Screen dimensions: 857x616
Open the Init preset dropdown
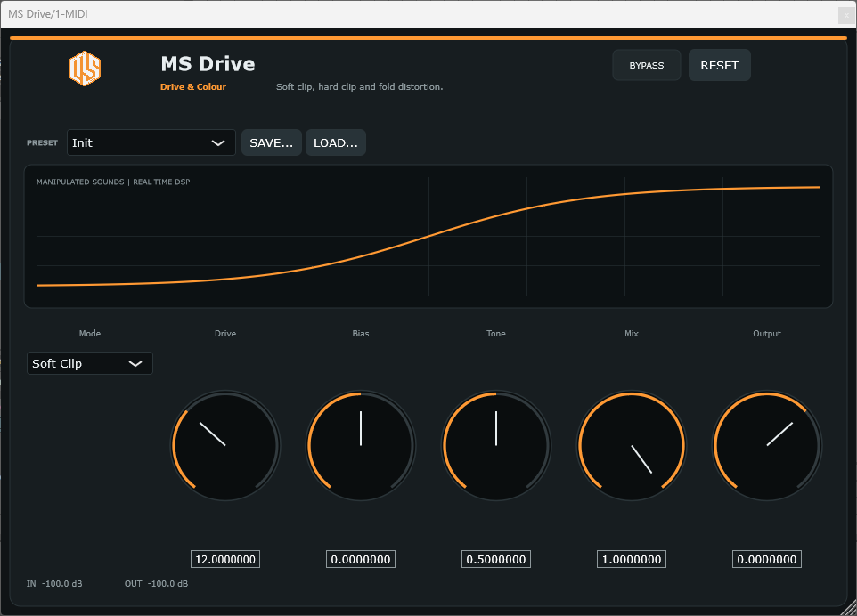pyautogui.click(x=151, y=142)
